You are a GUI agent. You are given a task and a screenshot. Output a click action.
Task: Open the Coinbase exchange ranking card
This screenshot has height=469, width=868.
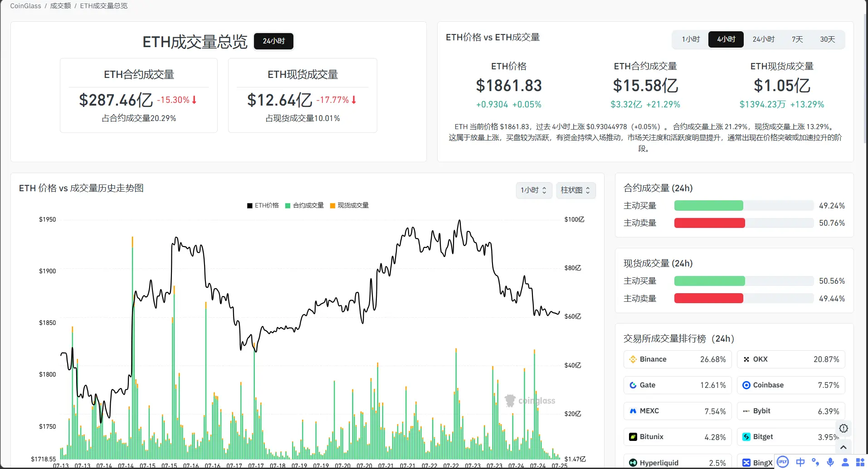click(791, 385)
